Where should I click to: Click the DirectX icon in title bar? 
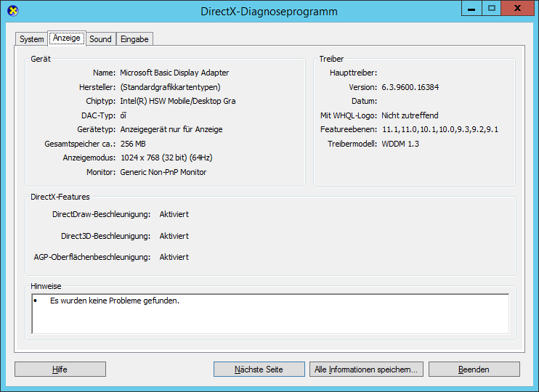pos(13,11)
